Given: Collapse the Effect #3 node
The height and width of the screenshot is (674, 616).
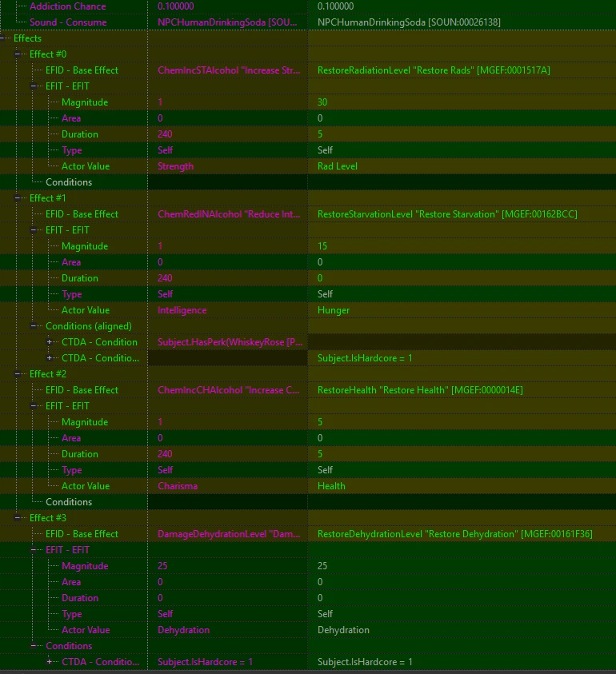Looking at the screenshot, I should coord(18,518).
